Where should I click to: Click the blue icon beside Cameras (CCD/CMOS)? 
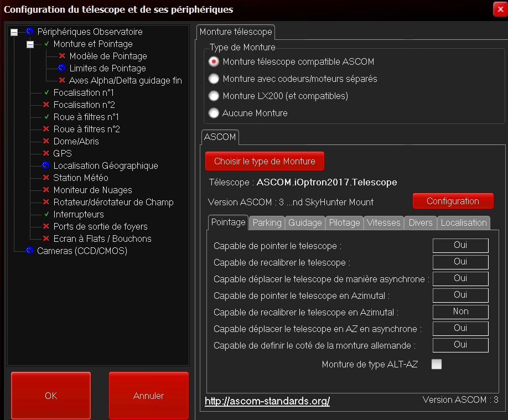[30, 251]
